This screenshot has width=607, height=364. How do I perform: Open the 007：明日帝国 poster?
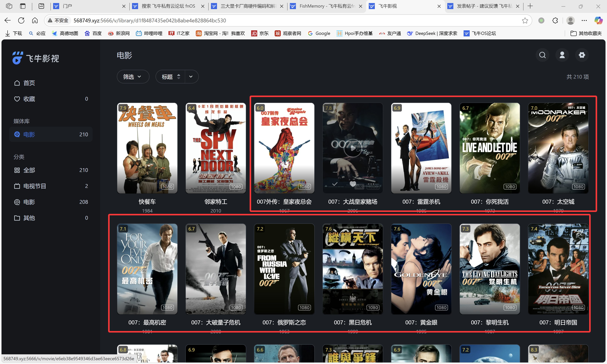click(558, 269)
